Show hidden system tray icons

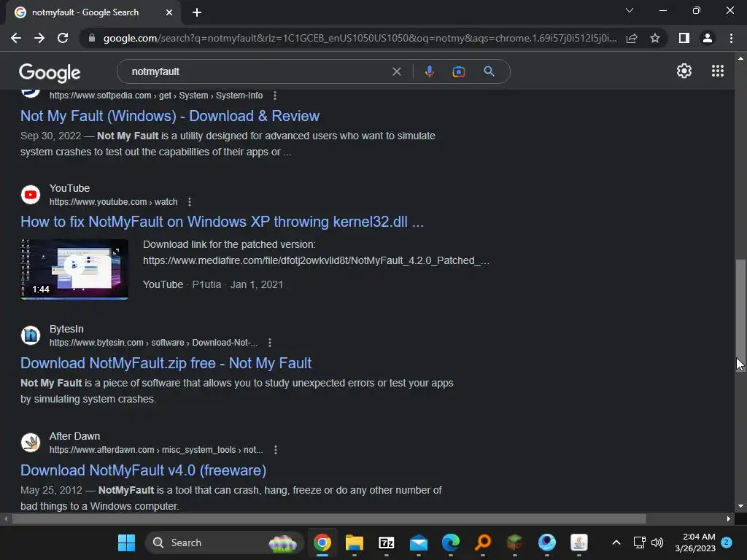(x=616, y=542)
